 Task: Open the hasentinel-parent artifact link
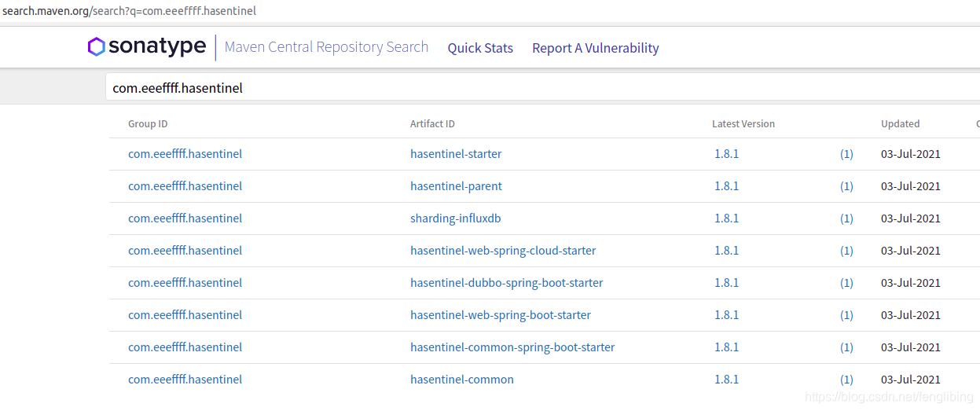(456, 186)
